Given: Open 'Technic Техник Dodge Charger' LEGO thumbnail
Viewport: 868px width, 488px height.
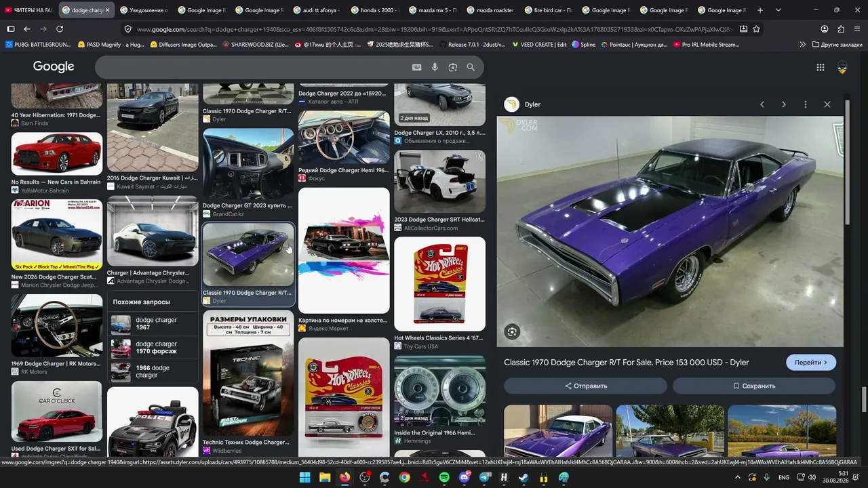Looking at the screenshot, I should coord(248,373).
